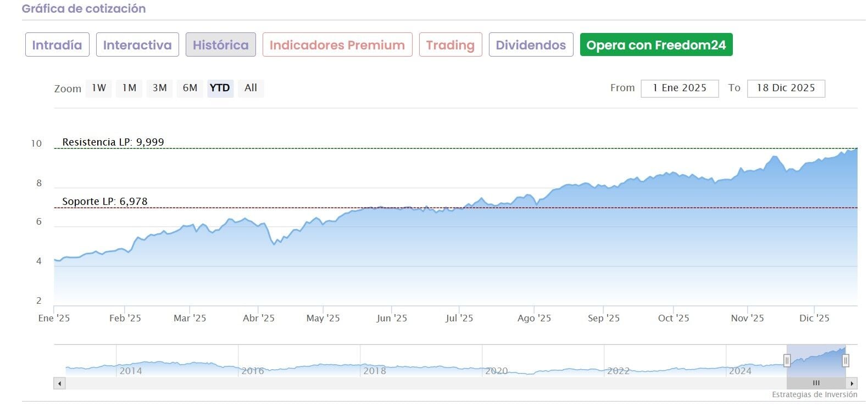Select the YTD zoom option
This screenshot has width=868, height=412.
click(x=220, y=88)
